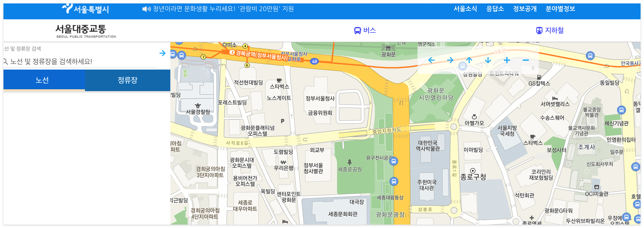Click the bus stop marker near 경복궁역
644x228 pixels.
click(182, 55)
